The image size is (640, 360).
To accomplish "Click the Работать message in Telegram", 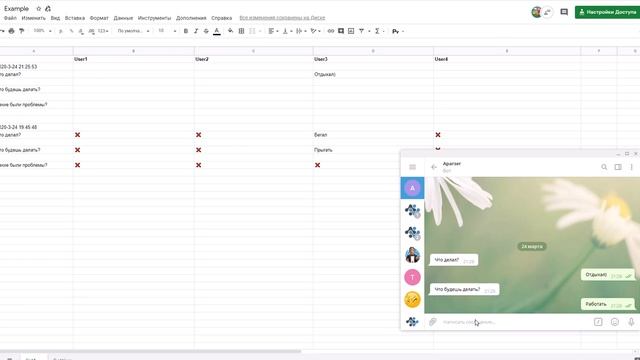I will [x=608, y=304].
